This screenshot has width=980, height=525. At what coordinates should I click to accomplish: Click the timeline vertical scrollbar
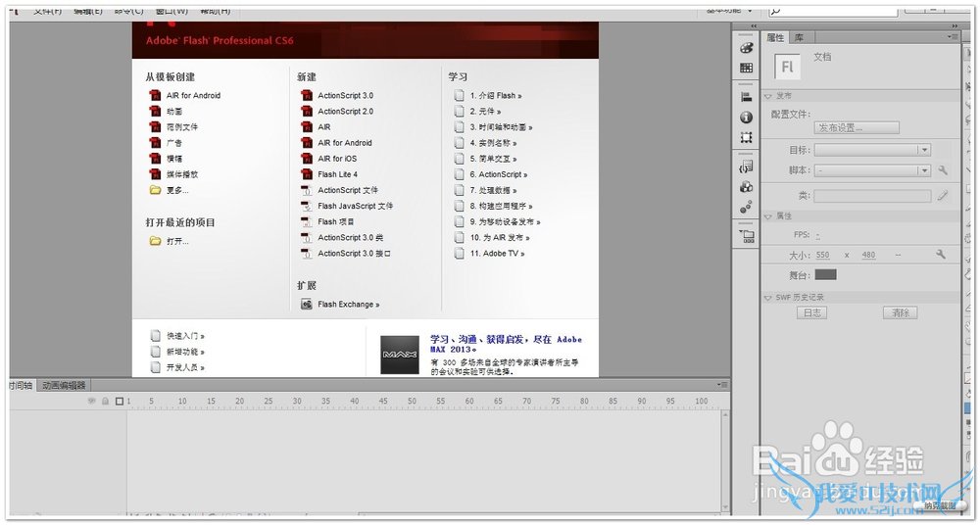(725, 461)
